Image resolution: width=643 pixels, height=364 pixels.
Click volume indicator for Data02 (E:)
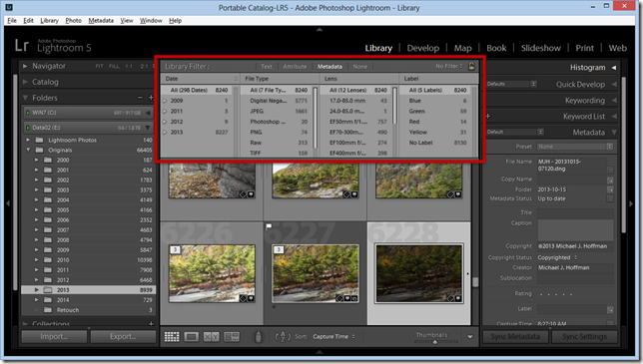(x=28, y=128)
